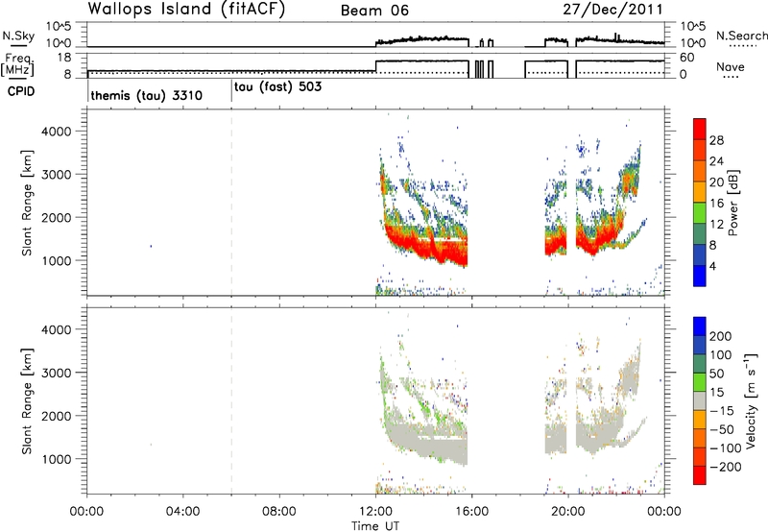The height and width of the screenshot is (532, 768).
Task: Click the blue bottom of the Power color bar
Action: click(700, 277)
